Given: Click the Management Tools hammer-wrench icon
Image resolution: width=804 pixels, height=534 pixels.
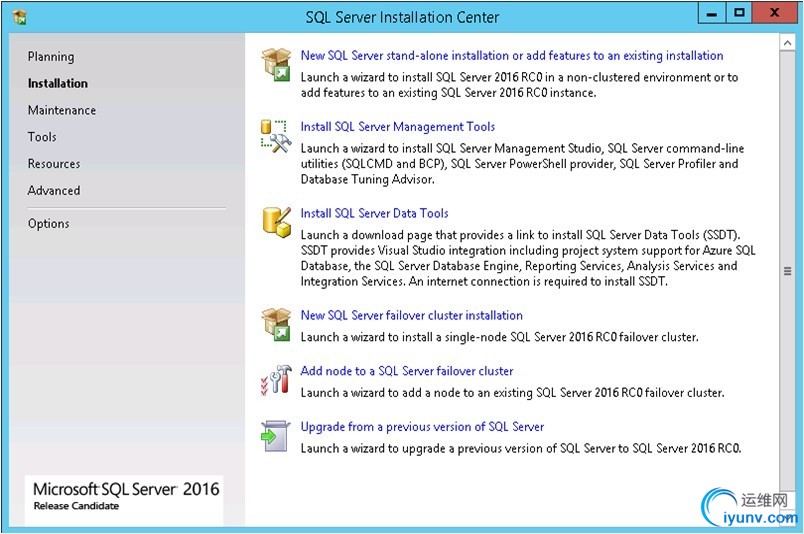Looking at the screenshot, I should click(276, 136).
